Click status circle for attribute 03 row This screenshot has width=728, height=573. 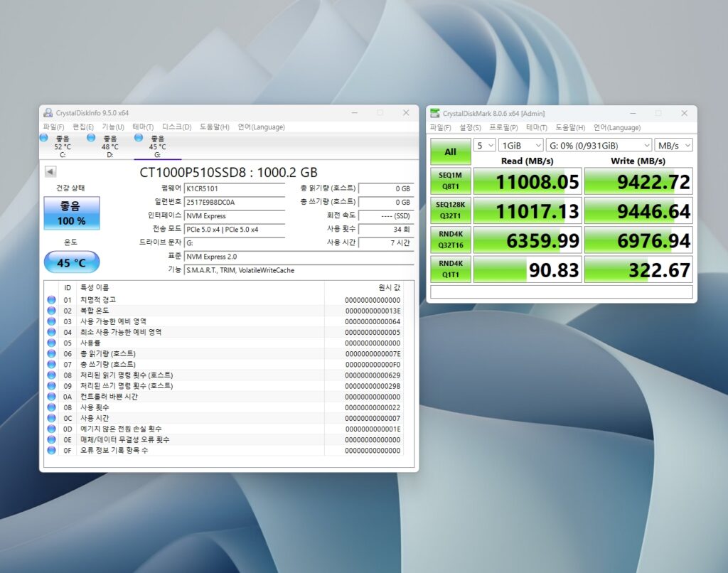(x=51, y=321)
